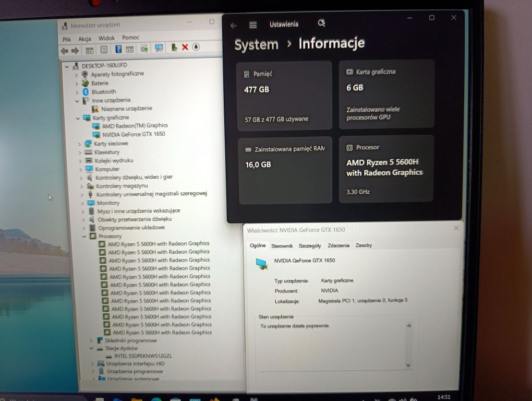Click the red X uninstall device icon
Viewport: 532px width, 401px height.
[x=185, y=47]
